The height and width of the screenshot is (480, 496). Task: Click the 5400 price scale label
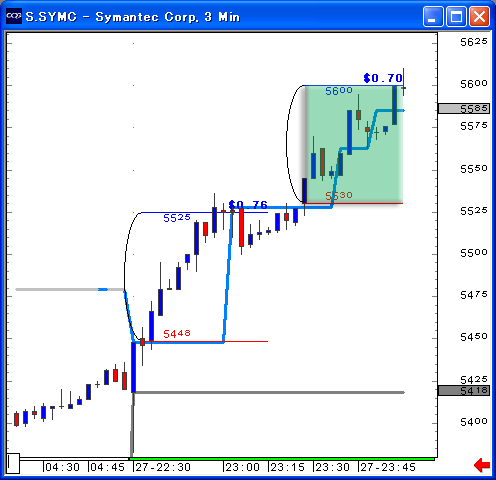coord(474,422)
